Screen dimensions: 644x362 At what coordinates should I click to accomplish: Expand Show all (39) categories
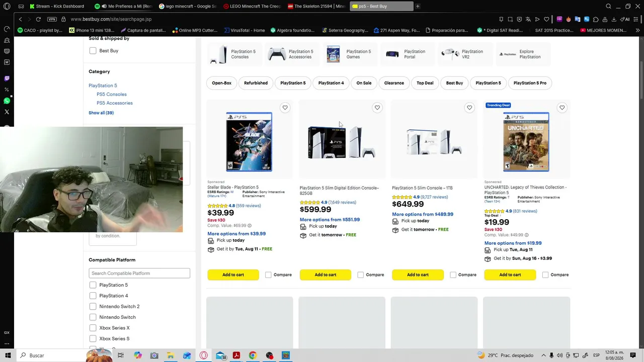[101, 113]
